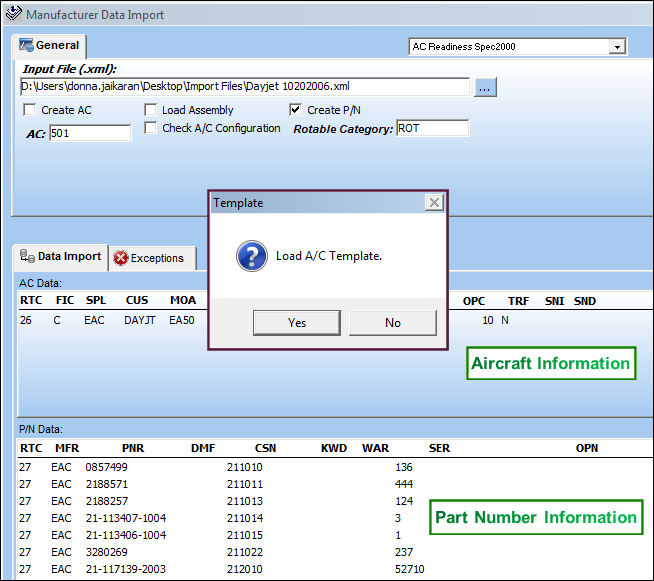Click the SPL column header
This screenshot has width=654, height=581.
coord(96,300)
